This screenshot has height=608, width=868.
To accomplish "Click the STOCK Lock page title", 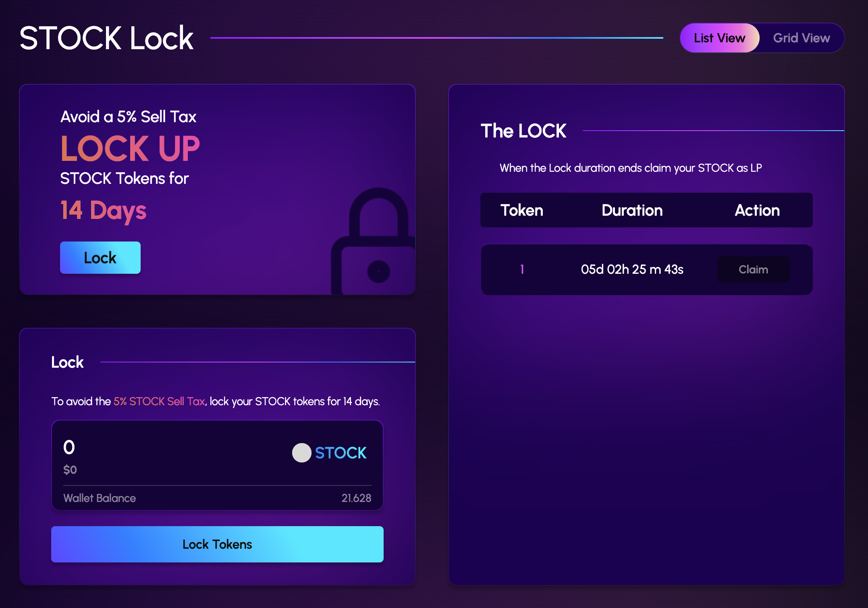I will 106,38.
